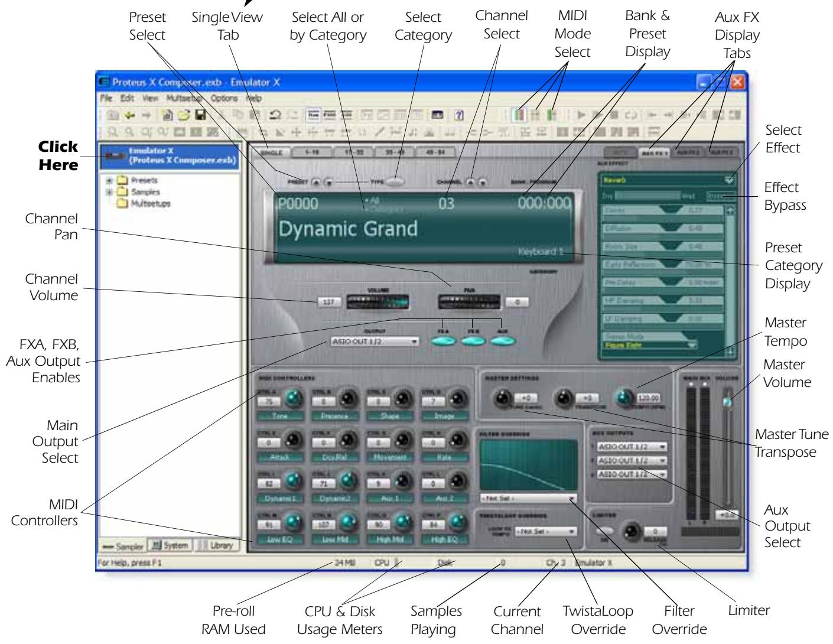This screenshot has height=644, width=833.
Task: Start playback with the Play transport icon
Action: point(581,115)
